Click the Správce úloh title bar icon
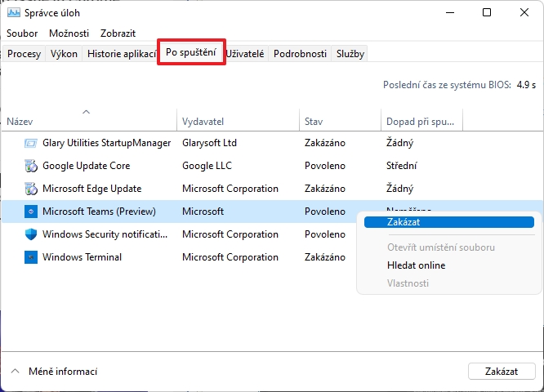Image resolution: width=544 pixels, height=392 pixels. 13,13
